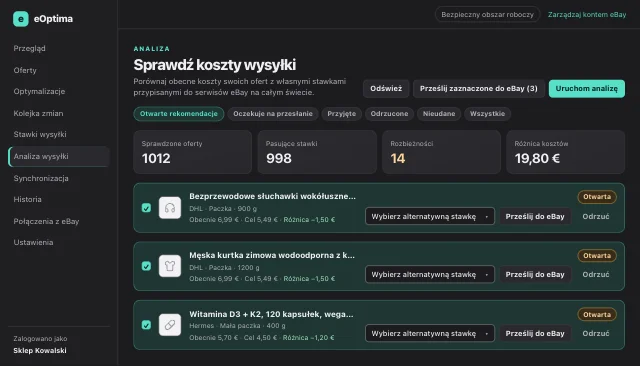Click the Otwarta badge on Męska kurtka
This screenshot has width=640, height=366.
597,256
